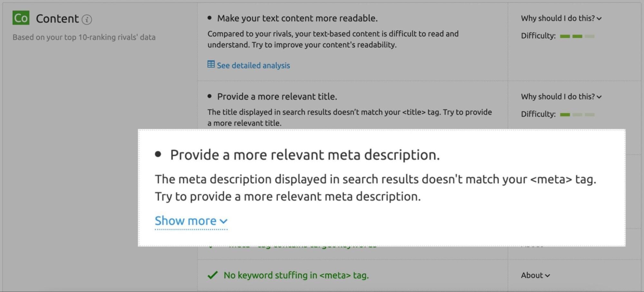Click the green Co content badge icon

tap(21, 18)
